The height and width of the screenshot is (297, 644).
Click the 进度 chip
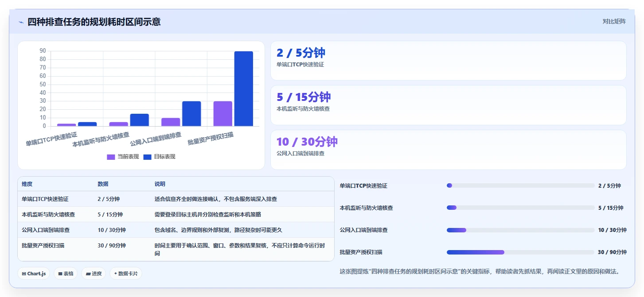click(94, 274)
